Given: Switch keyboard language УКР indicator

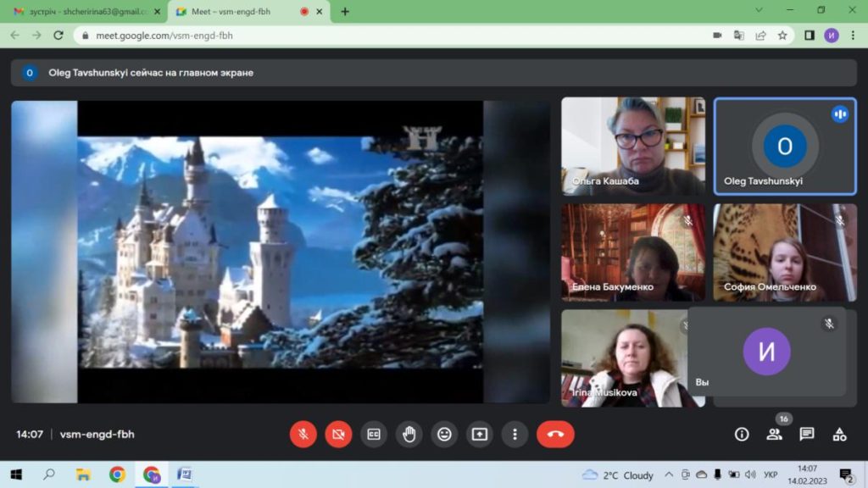Looking at the screenshot, I should coord(771,474).
